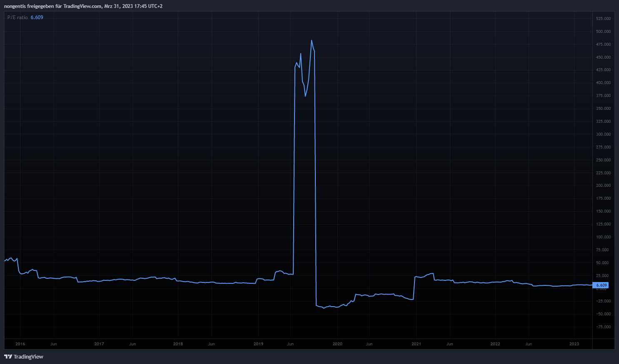Click the 100.000 price scale label
The image size is (619, 364).
603,237
